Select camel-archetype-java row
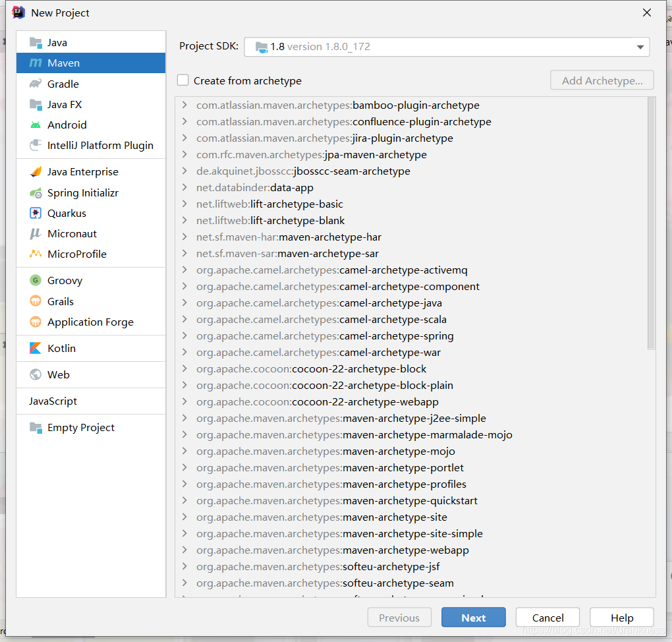This screenshot has height=642, width=672. click(411, 303)
